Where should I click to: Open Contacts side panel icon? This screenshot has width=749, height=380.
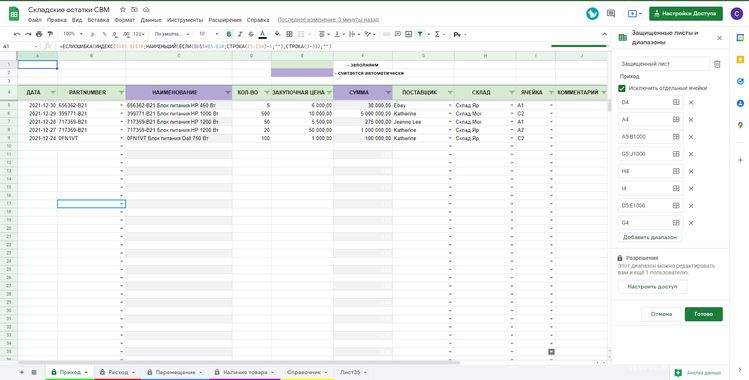point(740,103)
